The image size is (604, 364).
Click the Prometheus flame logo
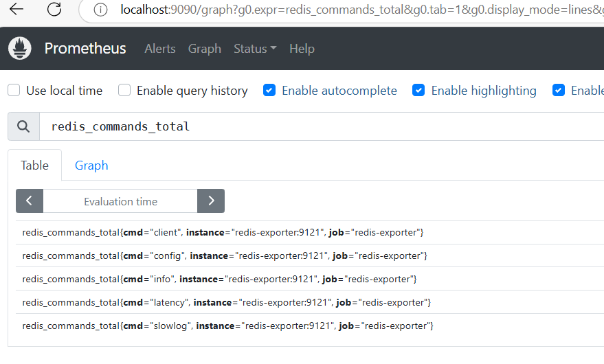click(20, 48)
